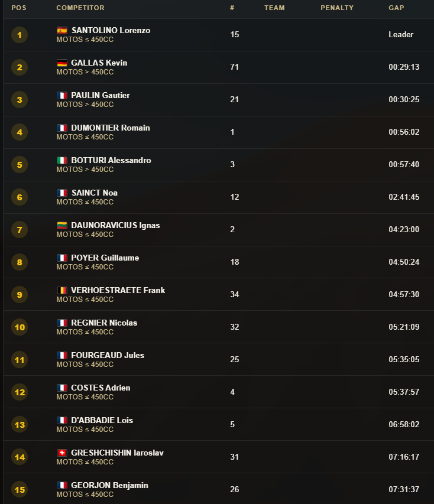This screenshot has width=434, height=504.
Task: Open PAULIN Gautier competitor entry
Action: (x=101, y=95)
